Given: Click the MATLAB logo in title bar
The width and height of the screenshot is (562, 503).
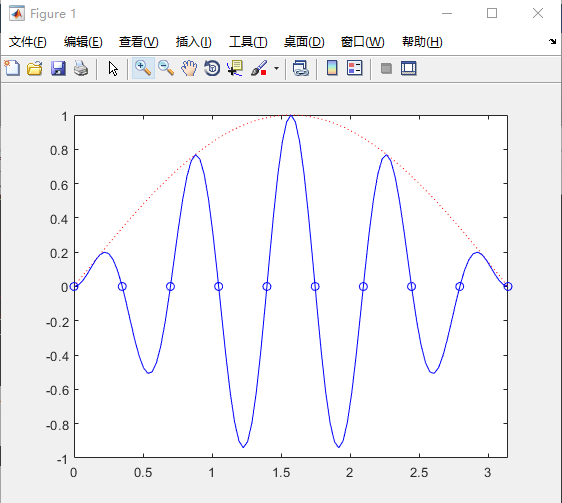Looking at the screenshot, I should tap(17, 14).
